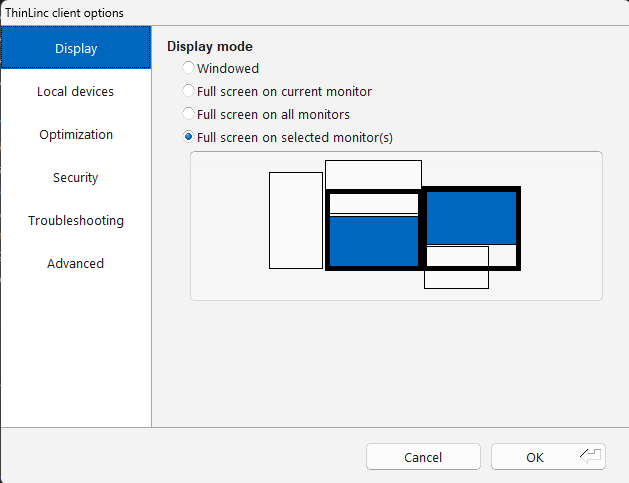Viewport: 629px width, 483px height.
Task: Switch to Local devices tab
Action: click(76, 91)
